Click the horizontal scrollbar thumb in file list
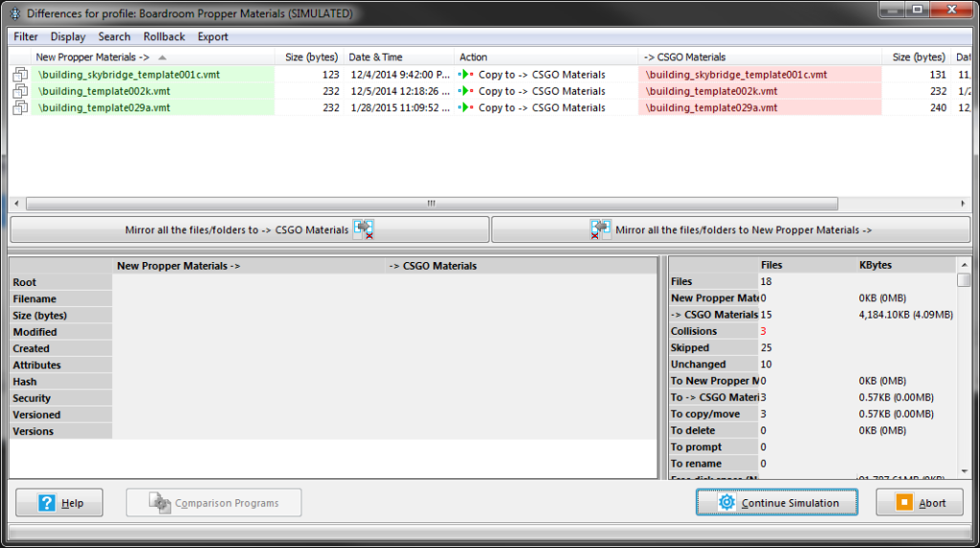 tap(432, 204)
